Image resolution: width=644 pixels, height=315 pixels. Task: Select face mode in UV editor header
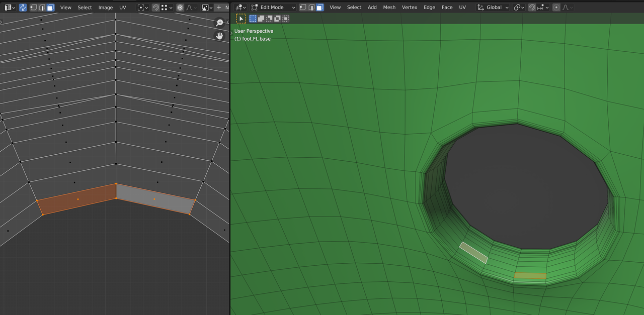pyautogui.click(x=50, y=8)
